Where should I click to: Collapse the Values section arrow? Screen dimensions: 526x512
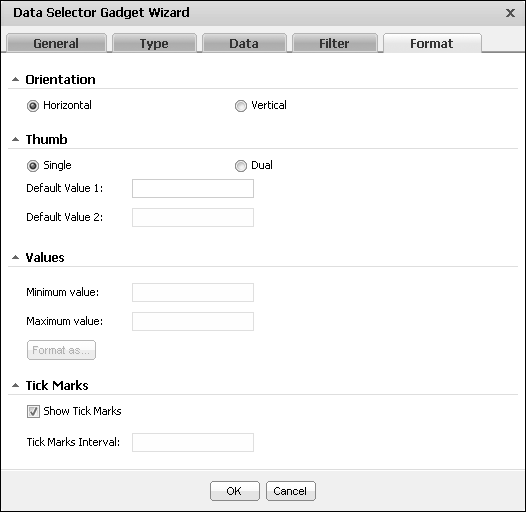click(x=15, y=257)
